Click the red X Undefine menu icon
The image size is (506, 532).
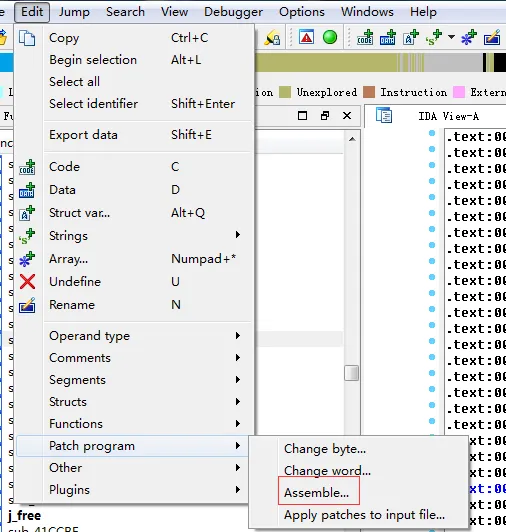27,282
